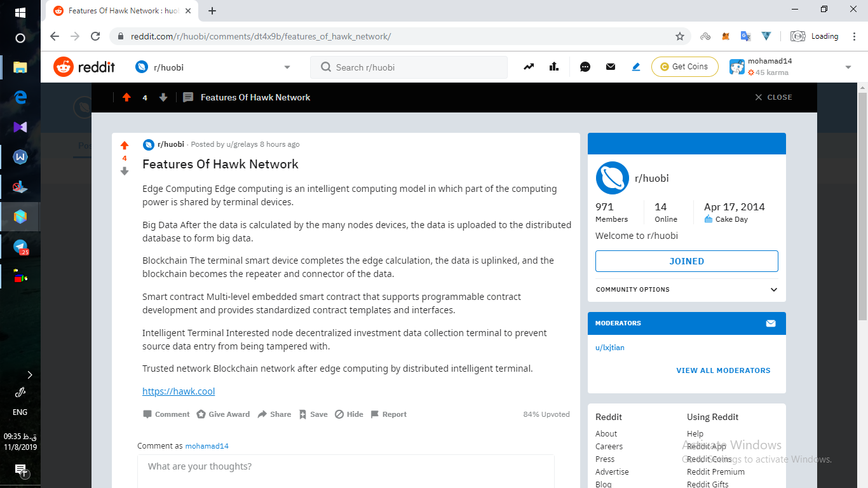This screenshot has height=488, width=868.
Task: Click the Search r/huobi field
Action: click(x=409, y=67)
